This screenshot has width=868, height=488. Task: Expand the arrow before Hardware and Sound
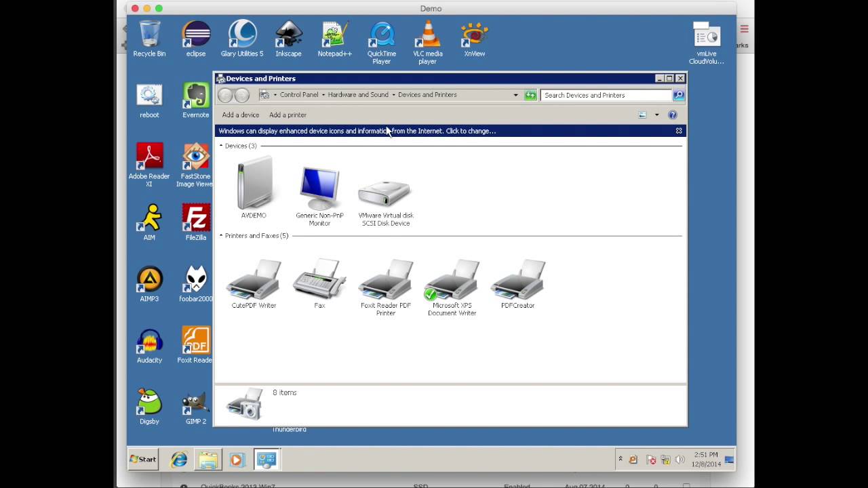pos(323,95)
